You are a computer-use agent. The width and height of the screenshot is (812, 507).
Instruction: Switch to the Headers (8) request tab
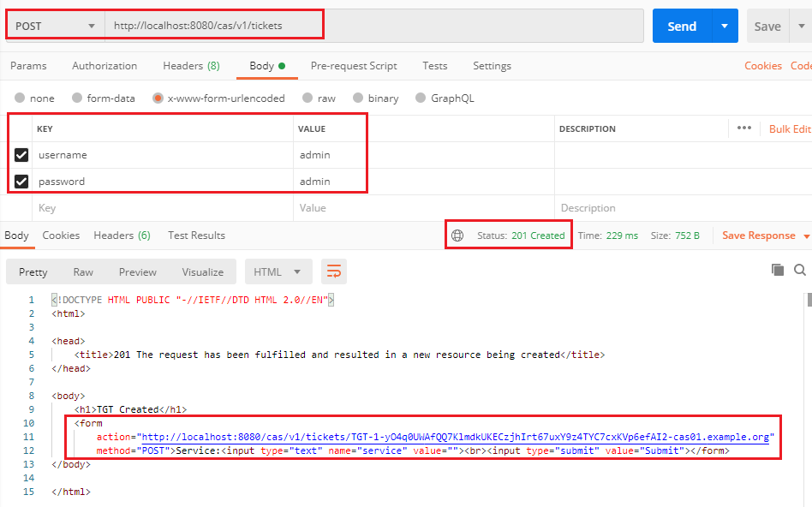(190, 66)
